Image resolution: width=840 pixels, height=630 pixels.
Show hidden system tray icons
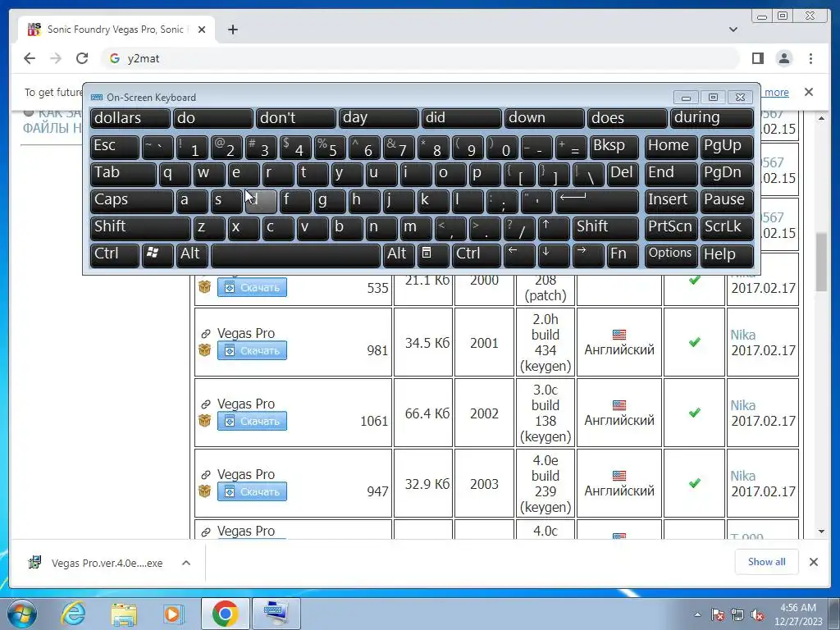click(697, 614)
